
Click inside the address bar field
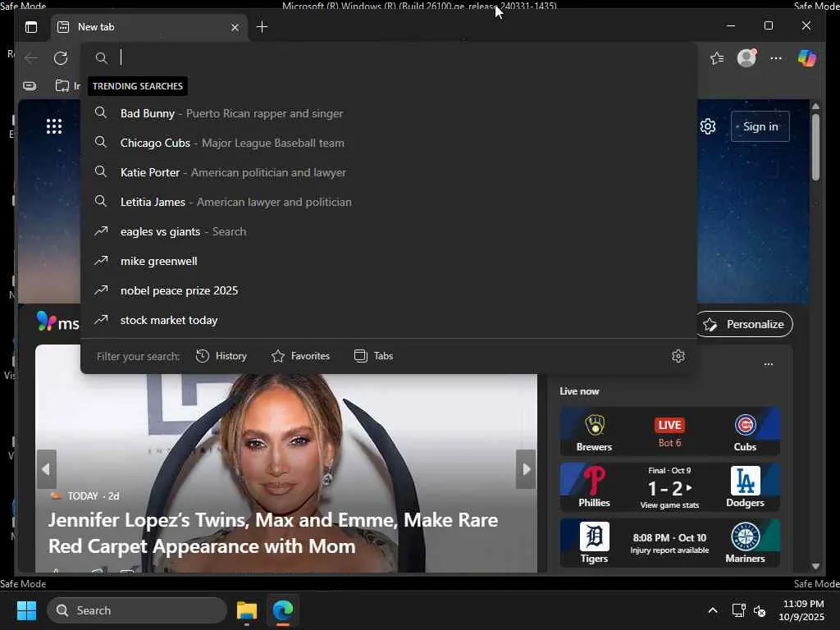tap(389, 58)
